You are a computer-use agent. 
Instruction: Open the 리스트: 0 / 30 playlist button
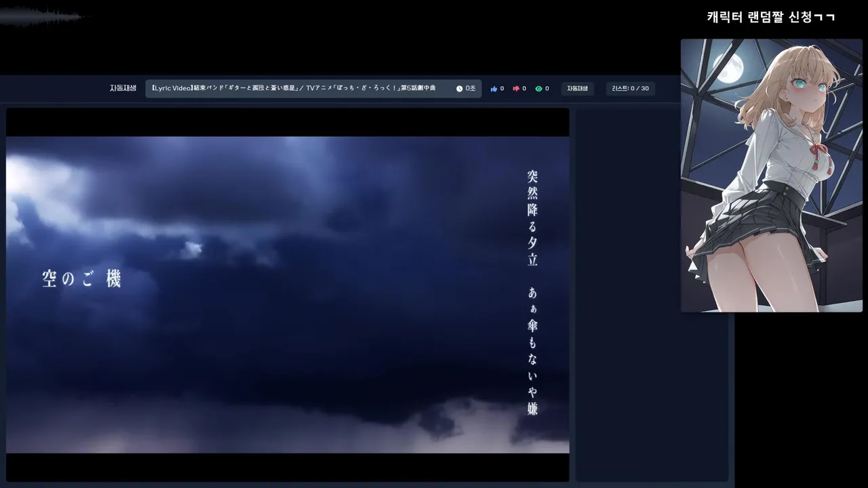coord(631,89)
